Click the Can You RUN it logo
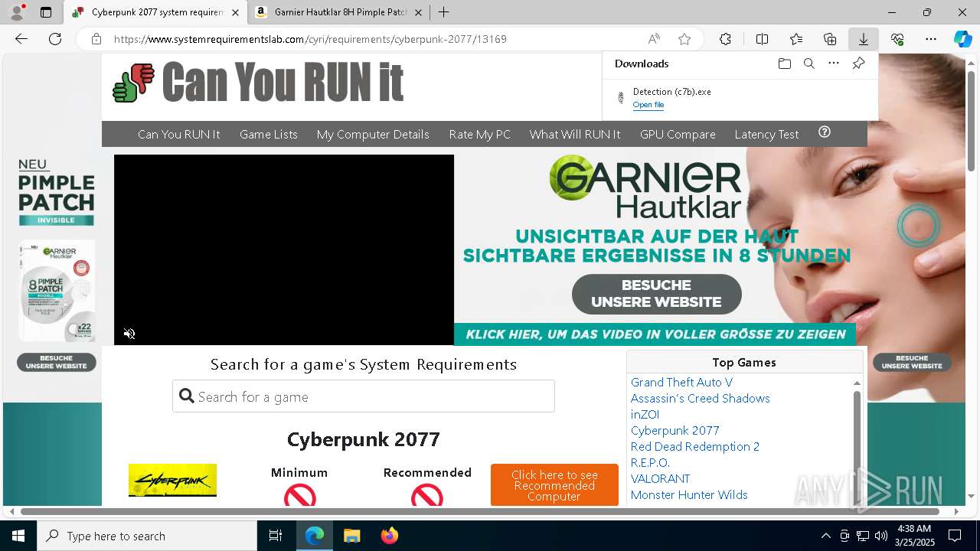Screen dimensions: 980x551 [x=258, y=82]
